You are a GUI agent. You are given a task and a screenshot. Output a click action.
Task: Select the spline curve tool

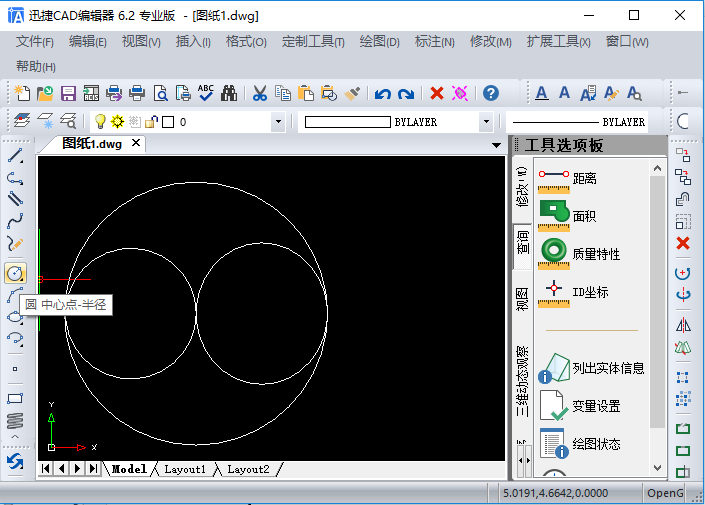pos(15,221)
